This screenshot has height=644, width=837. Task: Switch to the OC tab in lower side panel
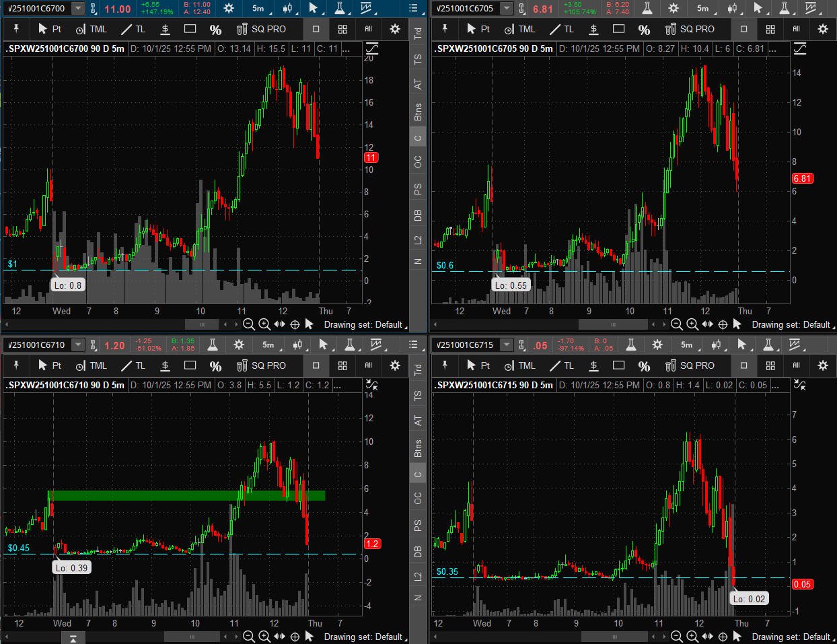tap(418, 498)
